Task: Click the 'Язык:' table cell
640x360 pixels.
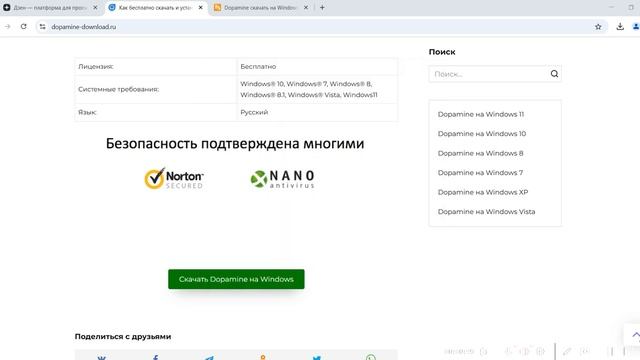Action: [156, 112]
